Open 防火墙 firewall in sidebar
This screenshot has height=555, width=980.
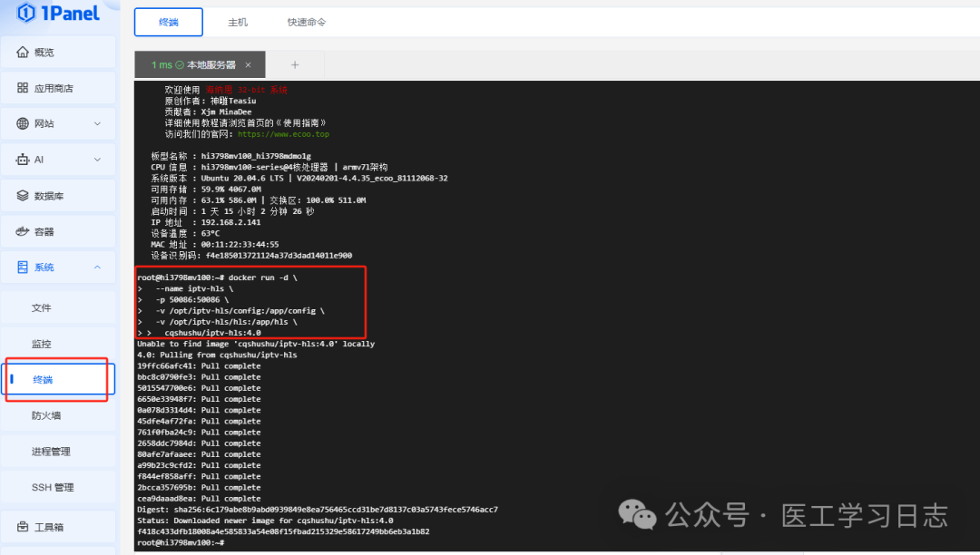[x=46, y=415]
